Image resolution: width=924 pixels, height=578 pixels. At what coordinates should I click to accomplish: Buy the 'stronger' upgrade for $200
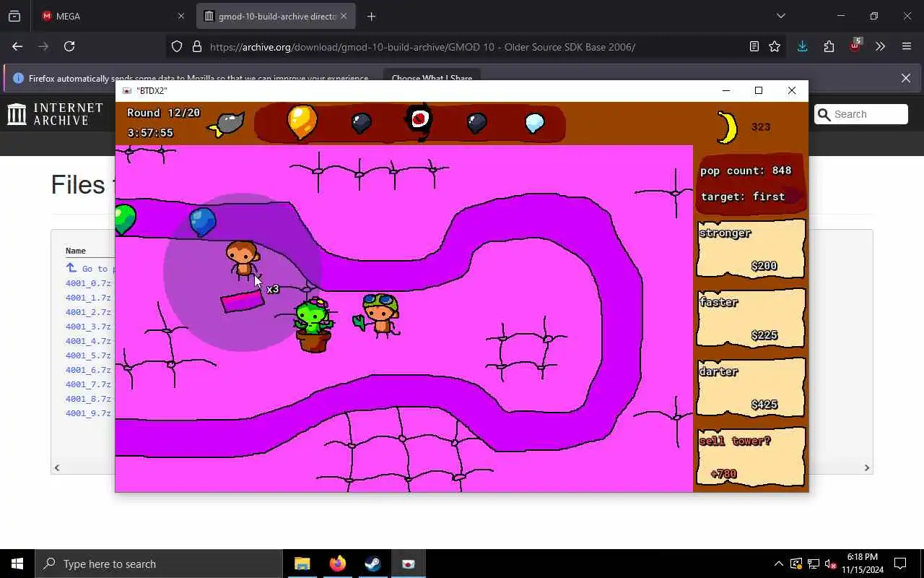coord(751,249)
